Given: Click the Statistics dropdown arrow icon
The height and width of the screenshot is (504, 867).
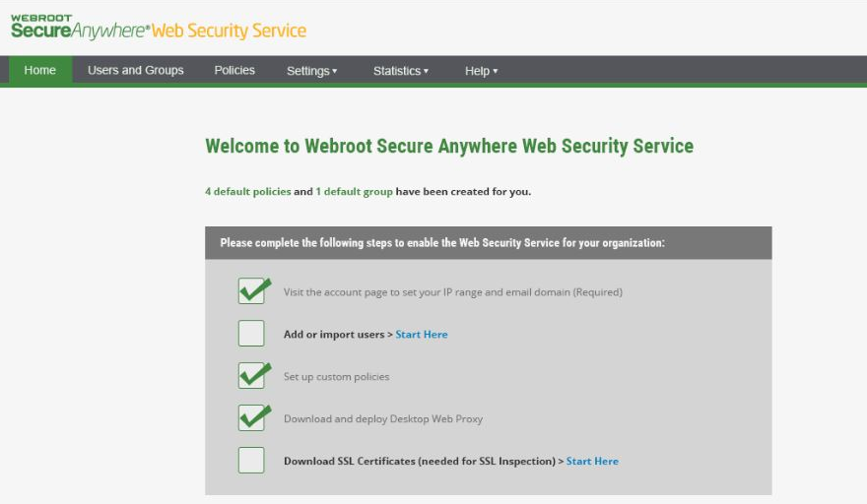Looking at the screenshot, I should [x=426, y=71].
